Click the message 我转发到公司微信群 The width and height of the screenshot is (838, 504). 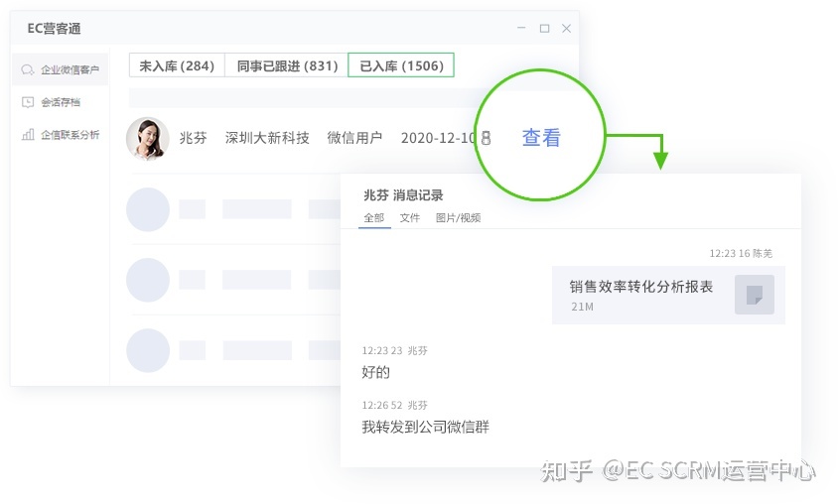(x=425, y=427)
